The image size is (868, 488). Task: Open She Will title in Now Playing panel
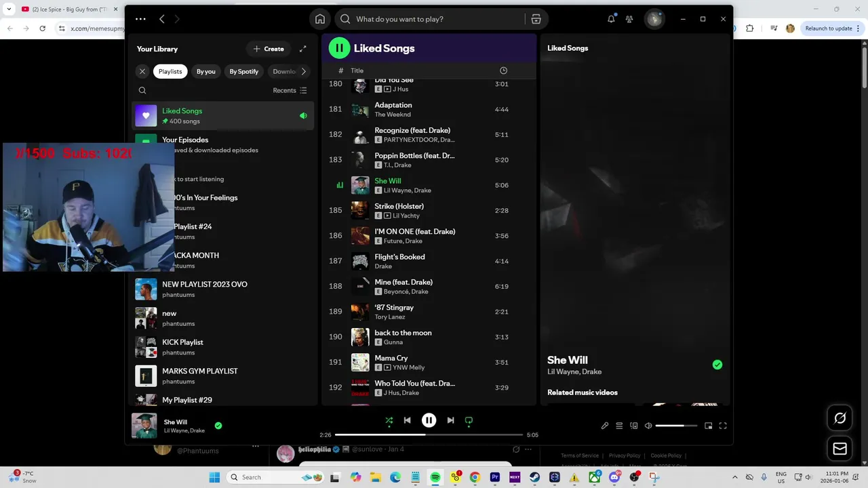click(x=568, y=360)
